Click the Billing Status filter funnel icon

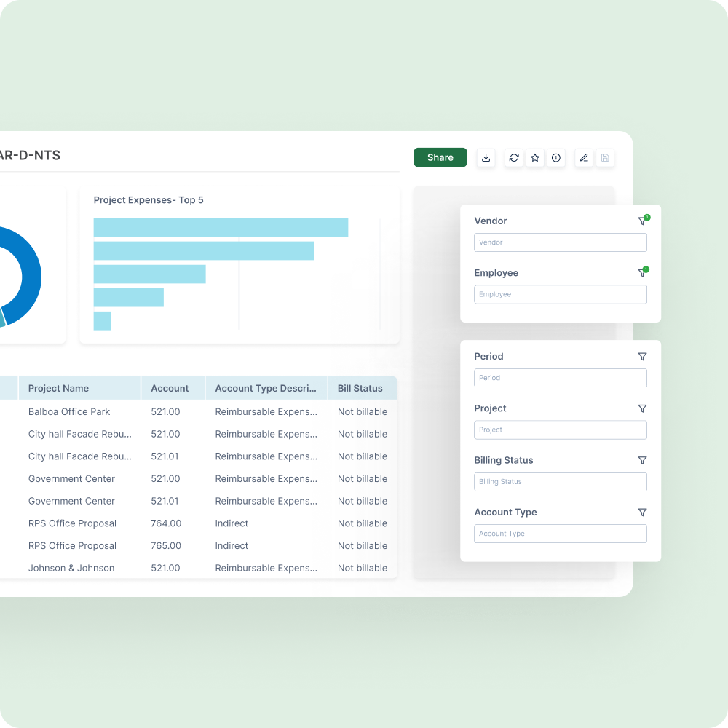(642, 460)
